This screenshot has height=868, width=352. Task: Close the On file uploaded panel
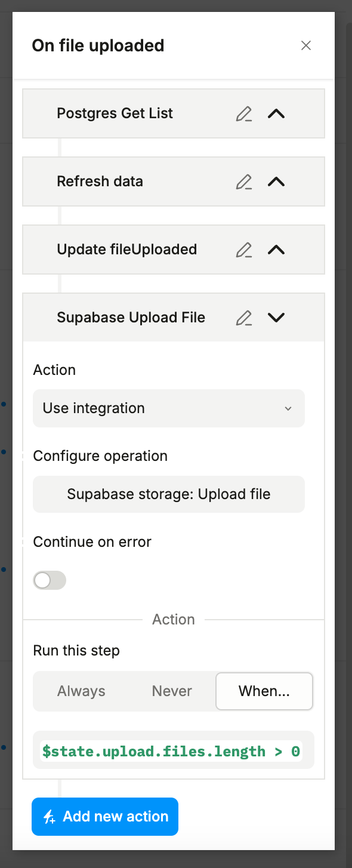coord(306,45)
